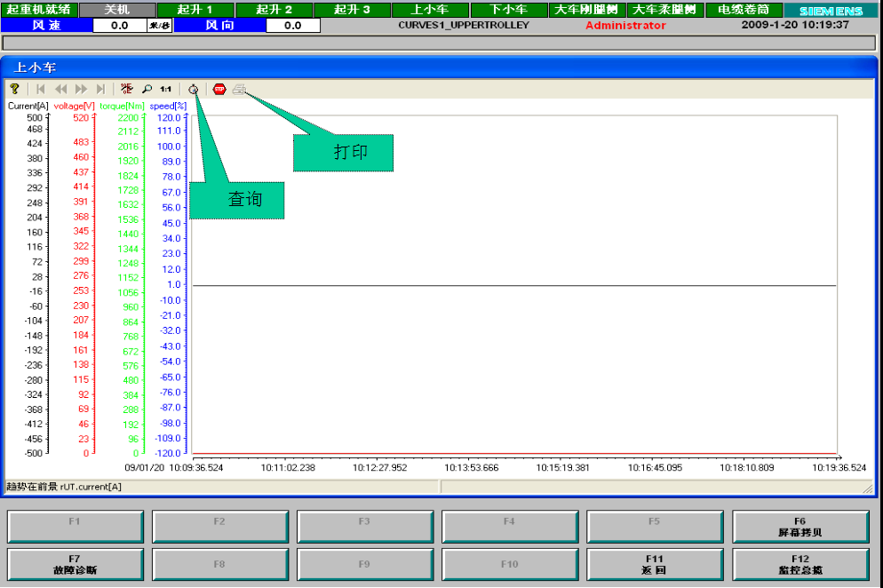Image resolution: width=883 pixels, height=588 pixels.
Task: Jump to the last data record
Action: 101,89
